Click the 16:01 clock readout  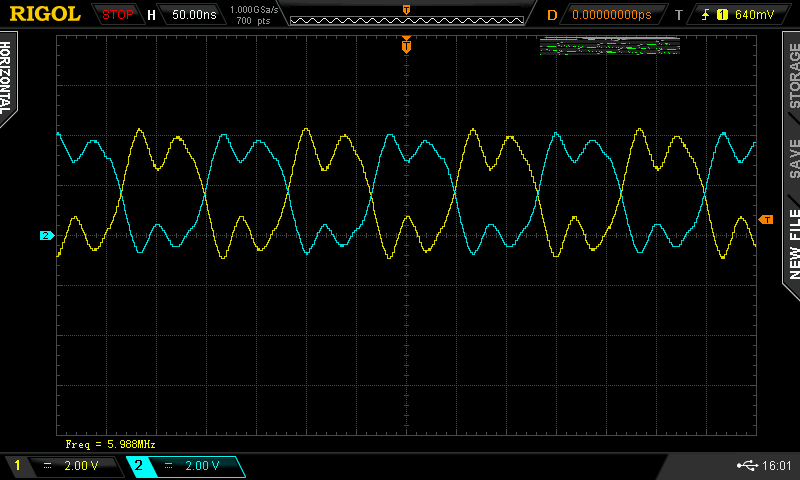pyautogui.click(x=776, y=465)
